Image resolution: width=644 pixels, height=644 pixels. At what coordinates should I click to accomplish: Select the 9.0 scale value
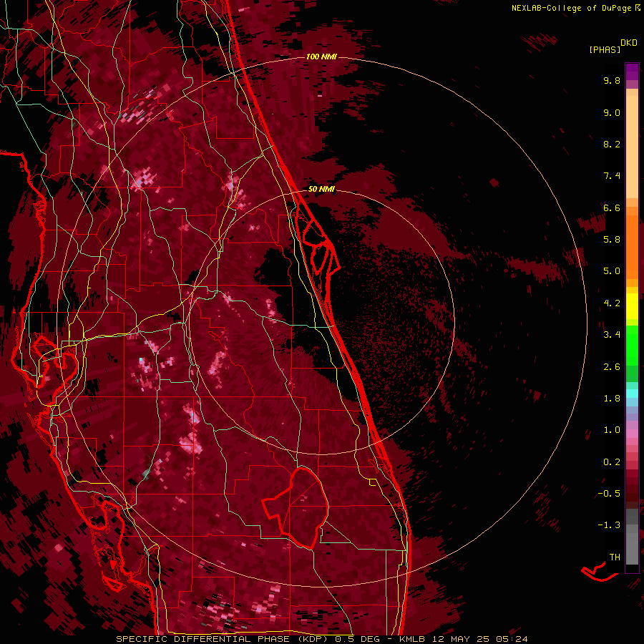(x=612, y=112)
